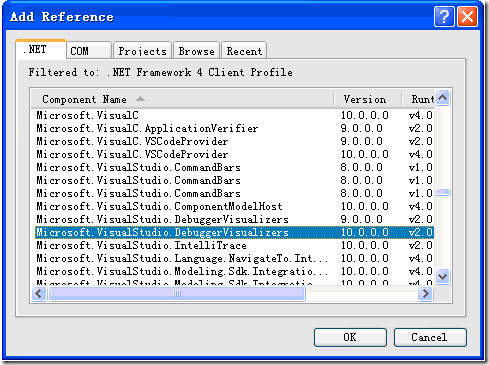Click runtime v4.0 in ComponentModelHost row
The height and width of the screenshot is (365, 489).
(x=421, y=206)
